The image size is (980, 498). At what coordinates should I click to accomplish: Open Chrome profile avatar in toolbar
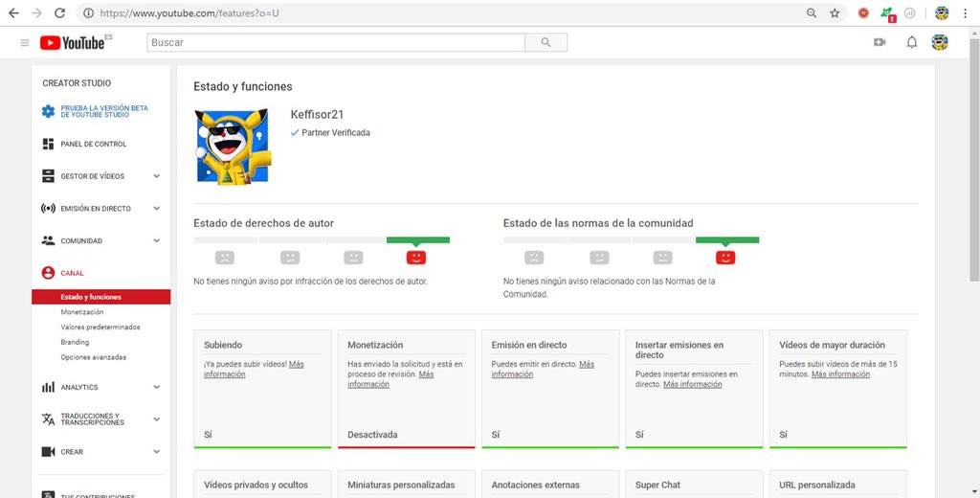pos(942,13)
